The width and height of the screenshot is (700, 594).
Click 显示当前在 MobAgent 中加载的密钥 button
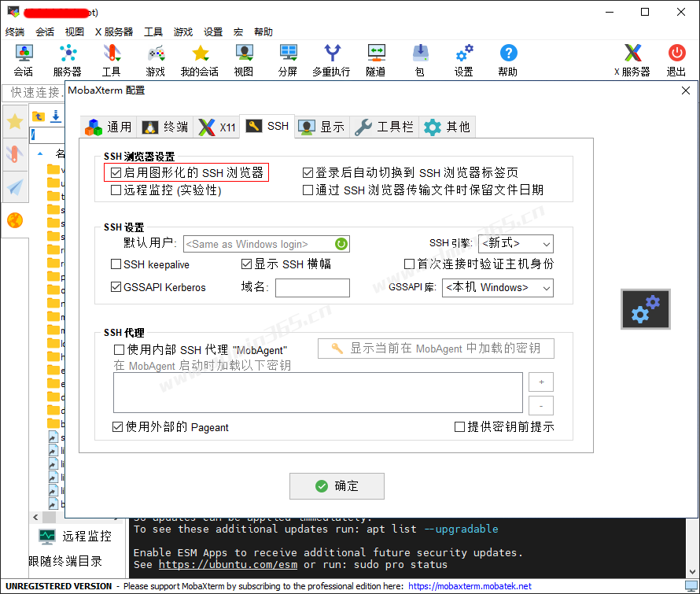click(x=436, y=349)
